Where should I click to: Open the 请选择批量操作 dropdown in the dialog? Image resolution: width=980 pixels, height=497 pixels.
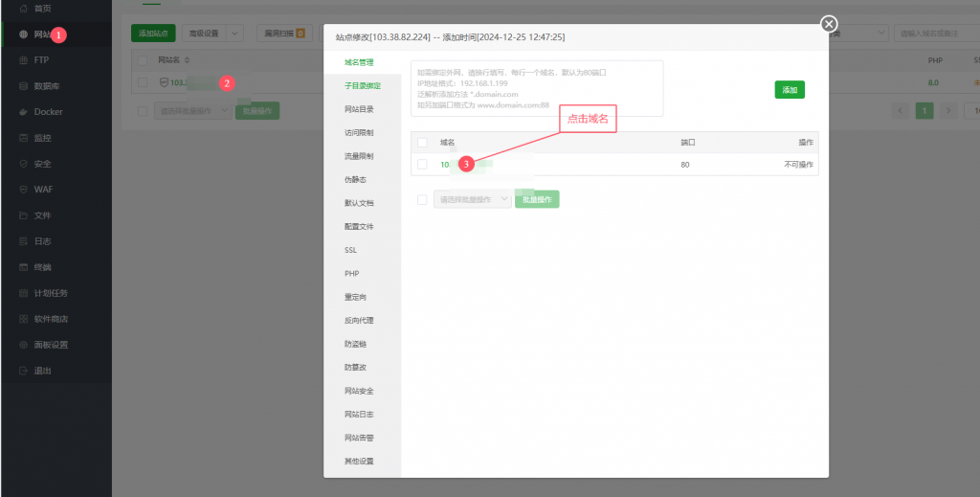point(473,199)
